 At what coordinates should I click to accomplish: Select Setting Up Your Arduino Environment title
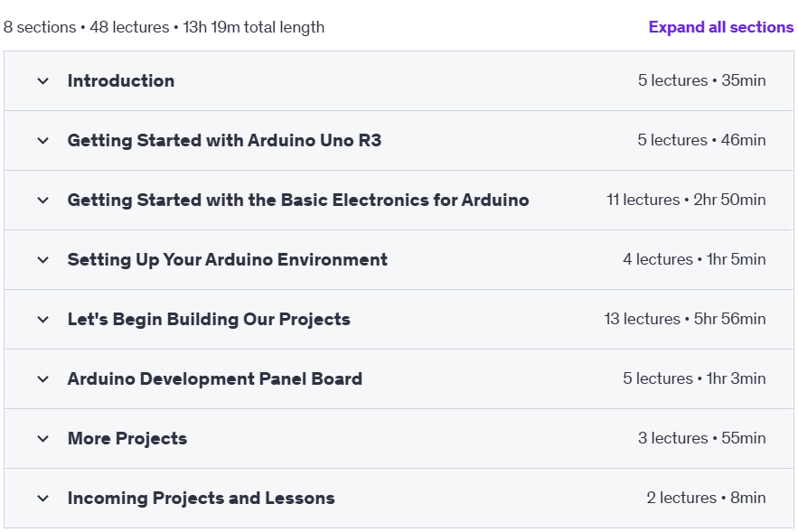click(x=228, y=260)
